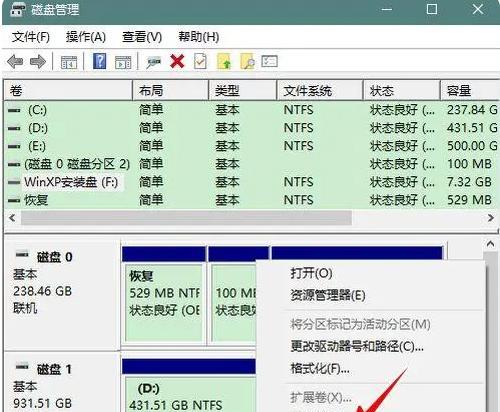Image resolution: width=500 pixels, height=412 pixels.
Task: Click the Back arrow toolbar icon
Action: click(15, 62)
